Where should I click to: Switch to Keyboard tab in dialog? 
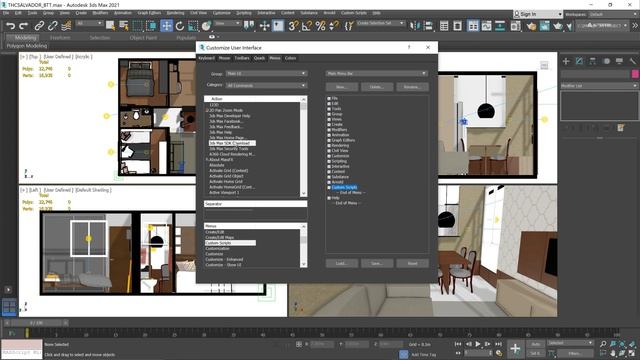point(207,58)
